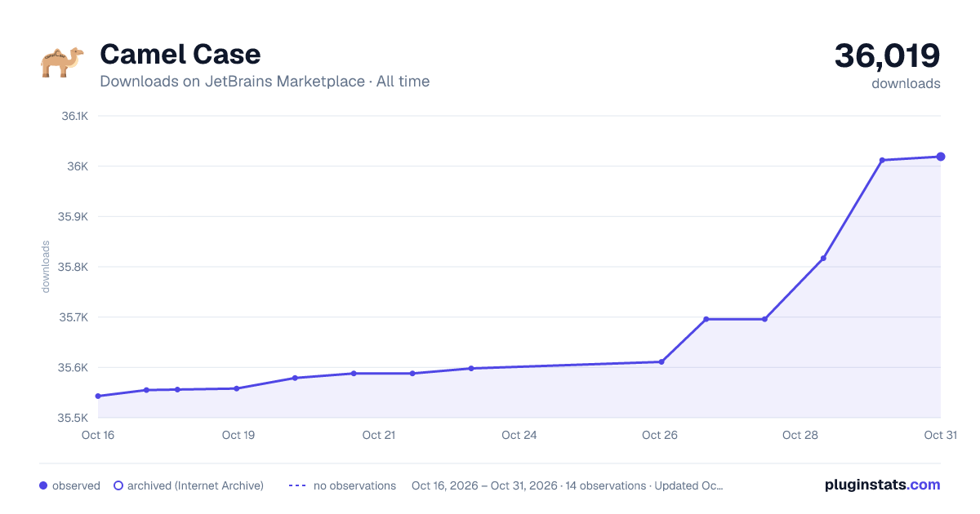Click the no observations legend label

[354, 485]
